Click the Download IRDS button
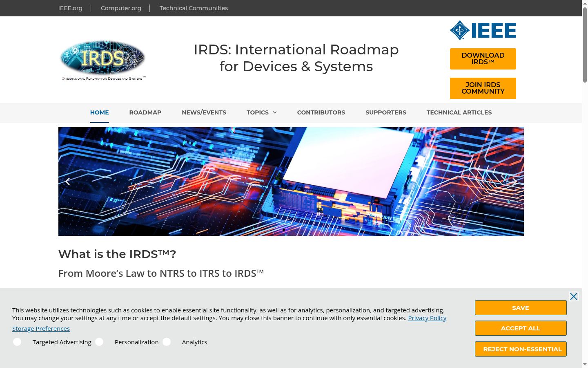The image size is (588, 368). point(483,59)
